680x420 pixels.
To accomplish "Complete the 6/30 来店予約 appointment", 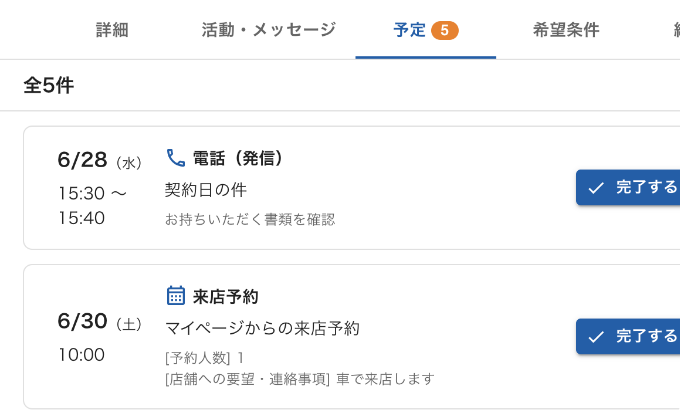I will click(x=628, y=336).
